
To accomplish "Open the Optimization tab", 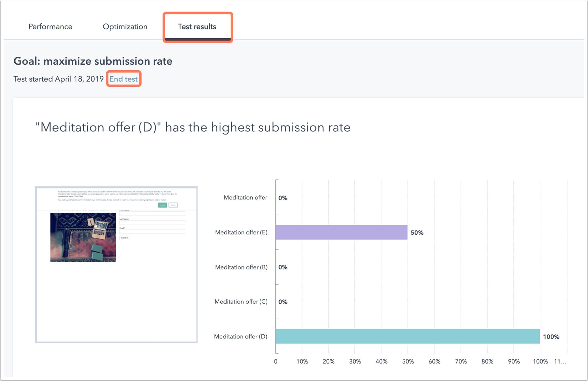I will pyautogui.click(x=125, y=27).
